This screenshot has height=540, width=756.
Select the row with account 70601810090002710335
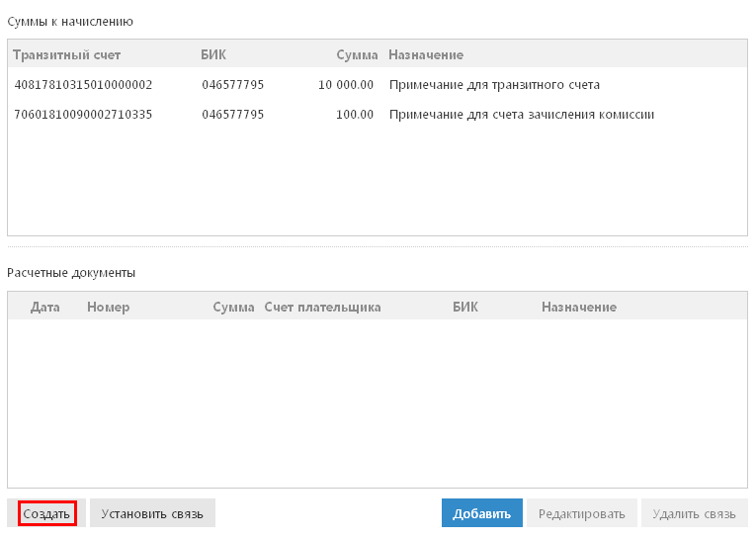[378, 115]
